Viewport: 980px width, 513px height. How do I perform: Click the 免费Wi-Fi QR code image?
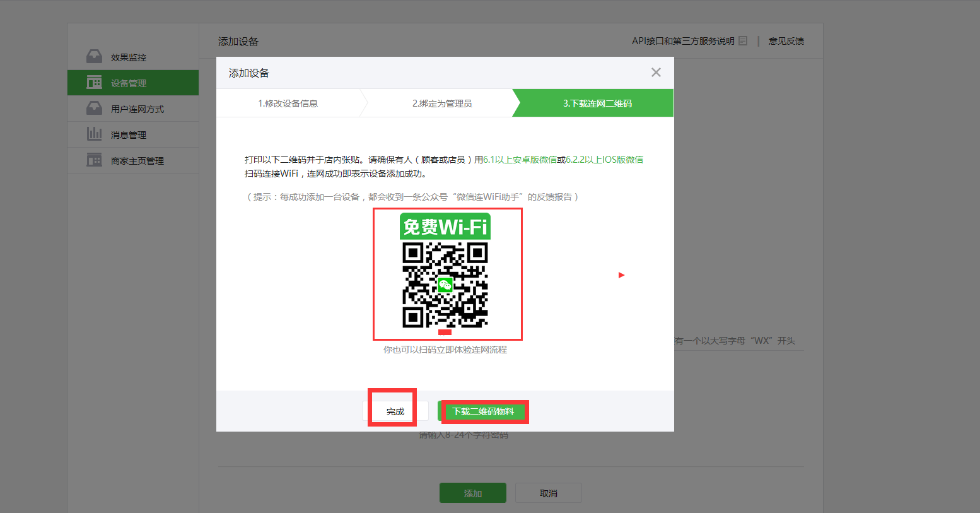coord(445,271)
